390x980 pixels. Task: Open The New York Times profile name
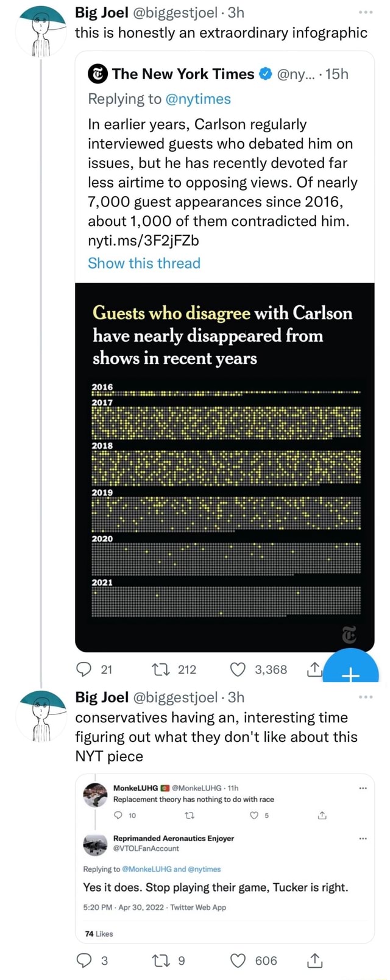coord(183,74)
